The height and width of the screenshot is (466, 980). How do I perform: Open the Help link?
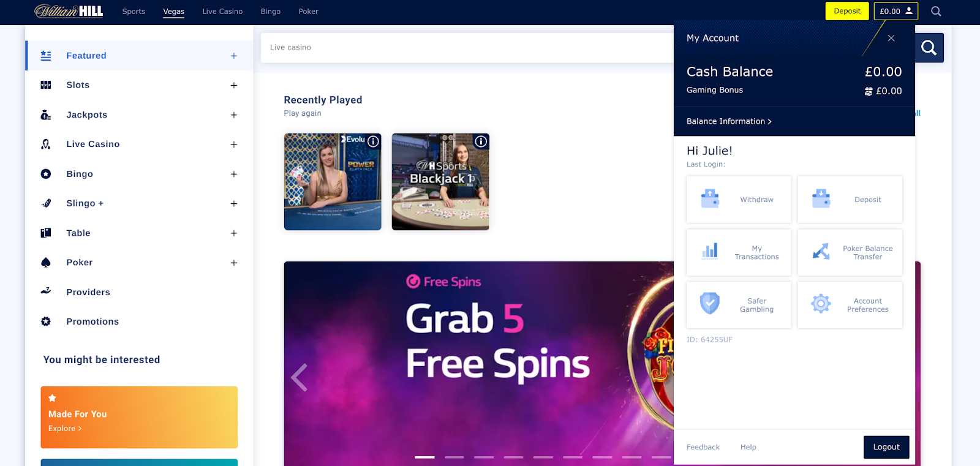click(748, 447)
